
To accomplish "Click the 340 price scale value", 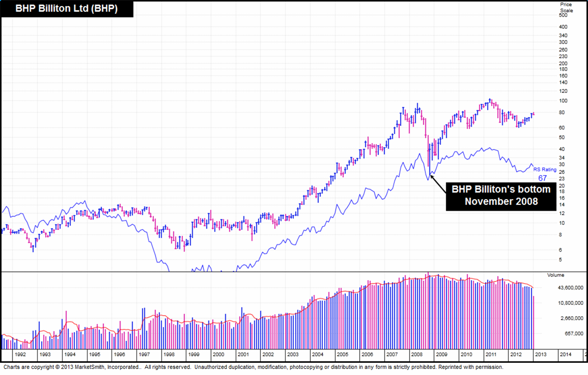I will [x=563, y=36].
